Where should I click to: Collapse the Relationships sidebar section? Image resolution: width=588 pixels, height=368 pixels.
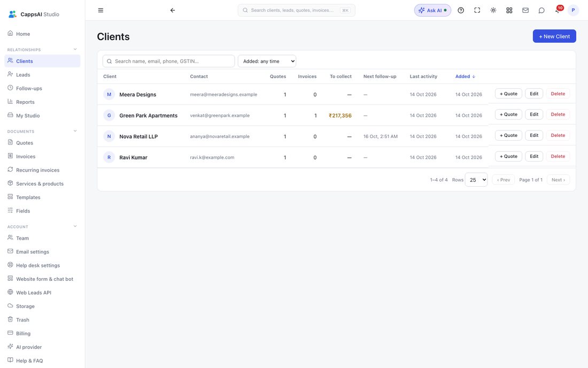pos(75,49)
